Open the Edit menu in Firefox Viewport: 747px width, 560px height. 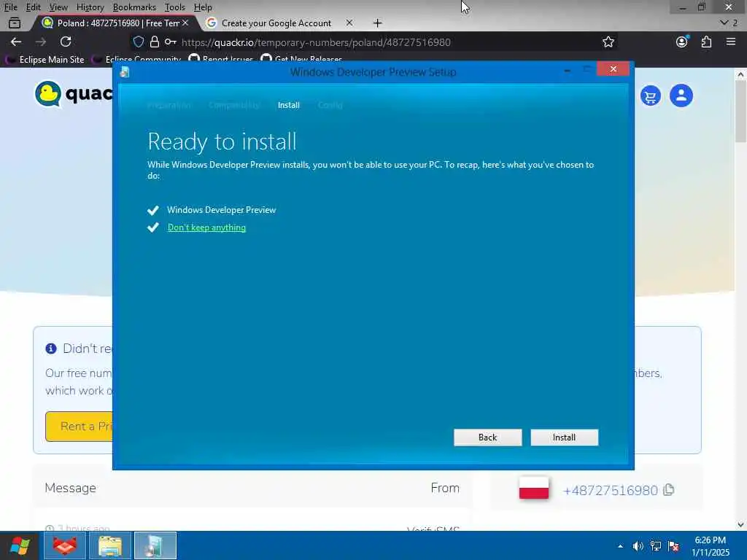(x=33, y=7)
